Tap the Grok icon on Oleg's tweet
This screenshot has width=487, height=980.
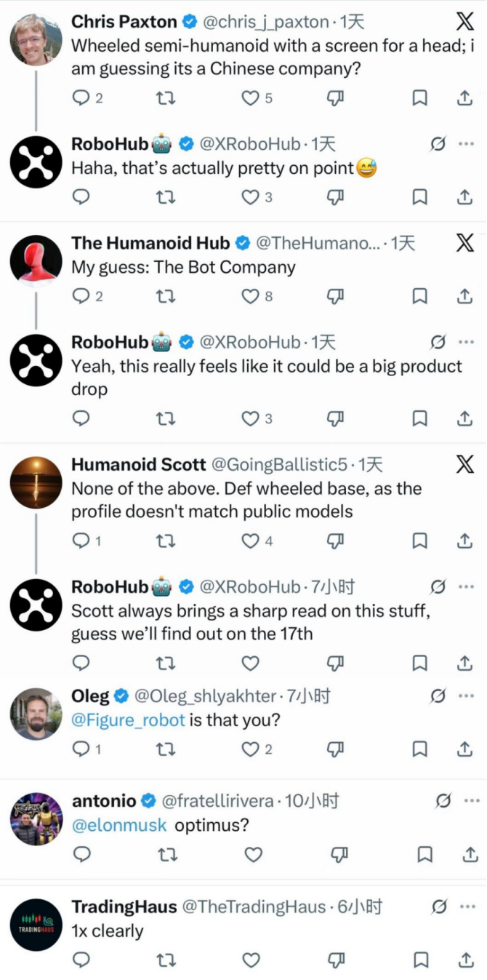(438, 696)
